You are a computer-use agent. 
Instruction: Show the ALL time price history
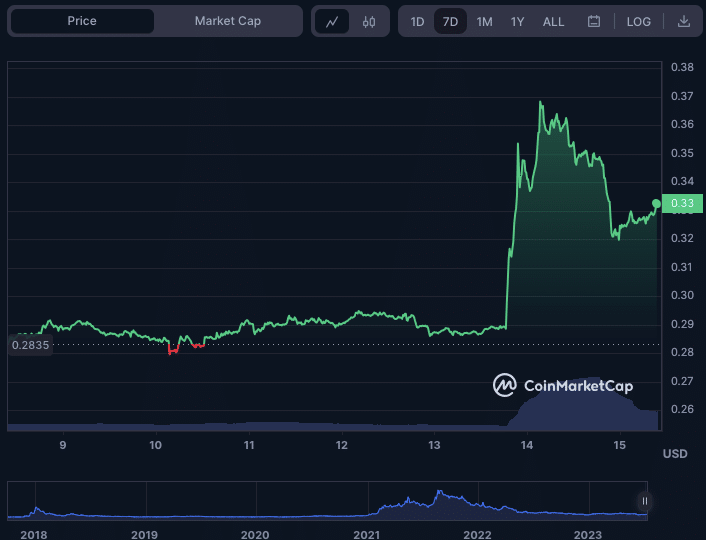pyautogui.click(x=553, y=21)
